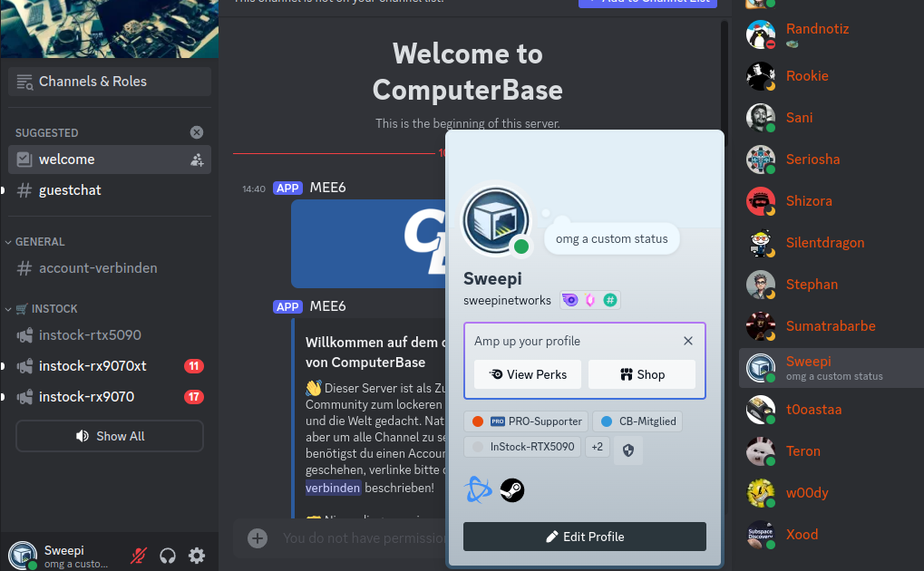Click the attachment plus icon
This screenshot has height=571, width=924.
pyautogui.click(x=258, y=538)
